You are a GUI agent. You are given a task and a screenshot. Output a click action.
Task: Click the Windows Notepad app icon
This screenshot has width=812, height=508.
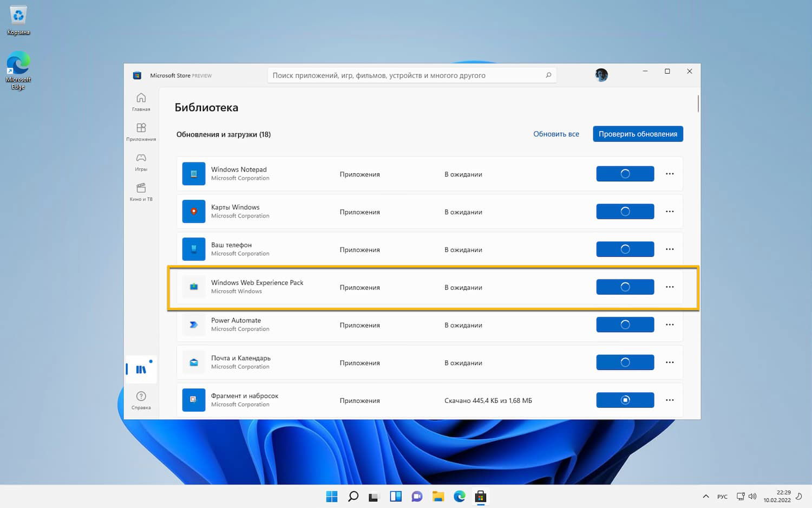[x=194, y=174]
